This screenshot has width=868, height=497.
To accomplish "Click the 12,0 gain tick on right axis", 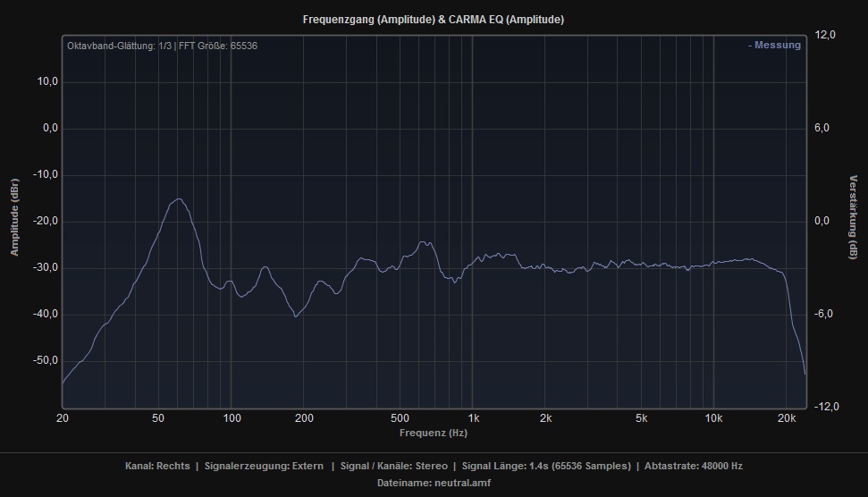I will [x=824, y=35].
